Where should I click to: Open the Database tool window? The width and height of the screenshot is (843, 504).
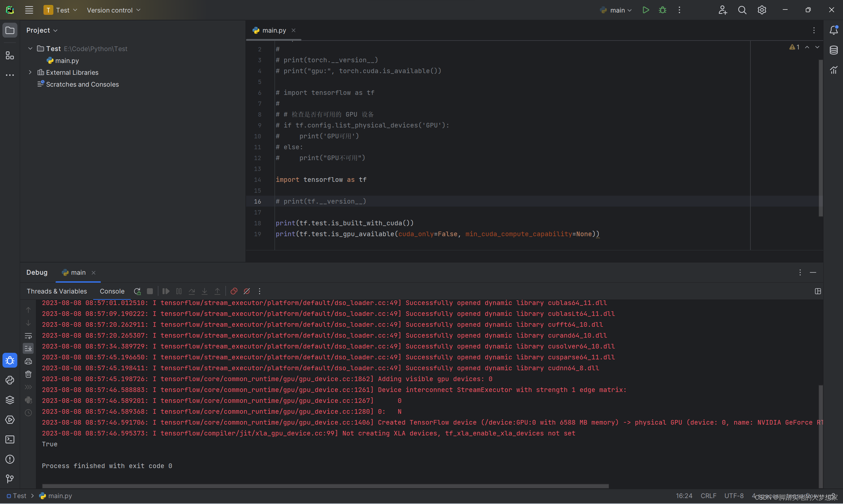point(833,50)
